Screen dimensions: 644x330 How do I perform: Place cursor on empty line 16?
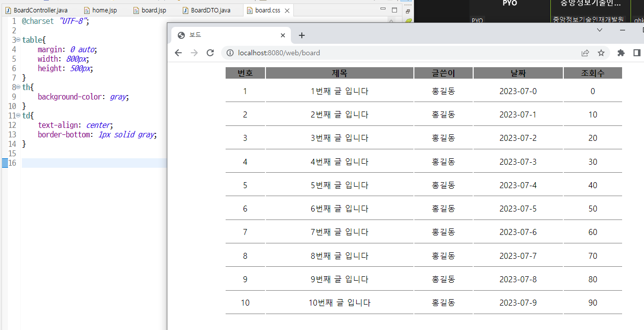point(95,163)
